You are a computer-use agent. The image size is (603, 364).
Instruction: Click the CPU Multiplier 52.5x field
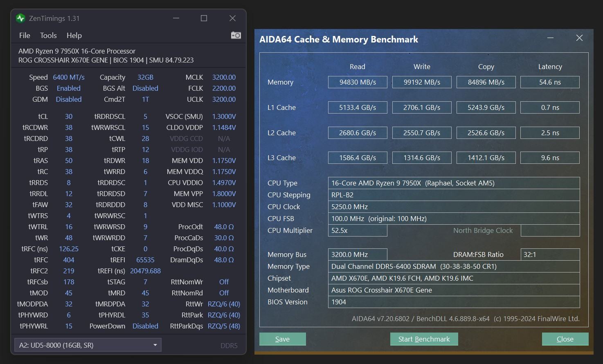point(358,230)
